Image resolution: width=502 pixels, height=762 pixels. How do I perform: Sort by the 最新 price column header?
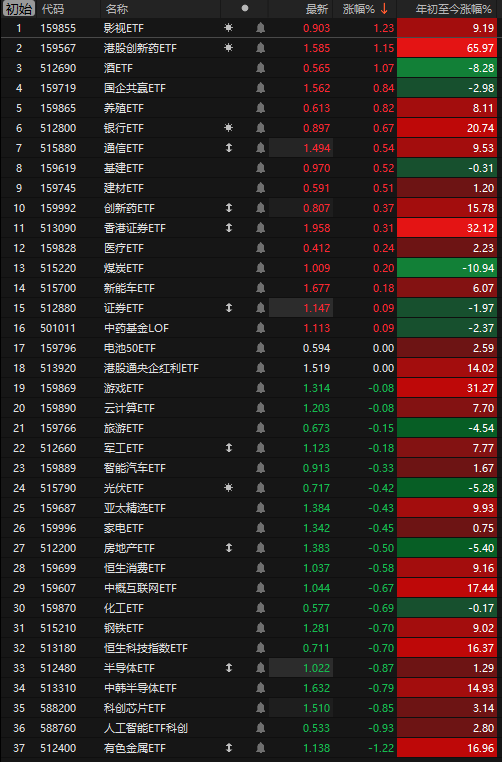pos(317,9)
